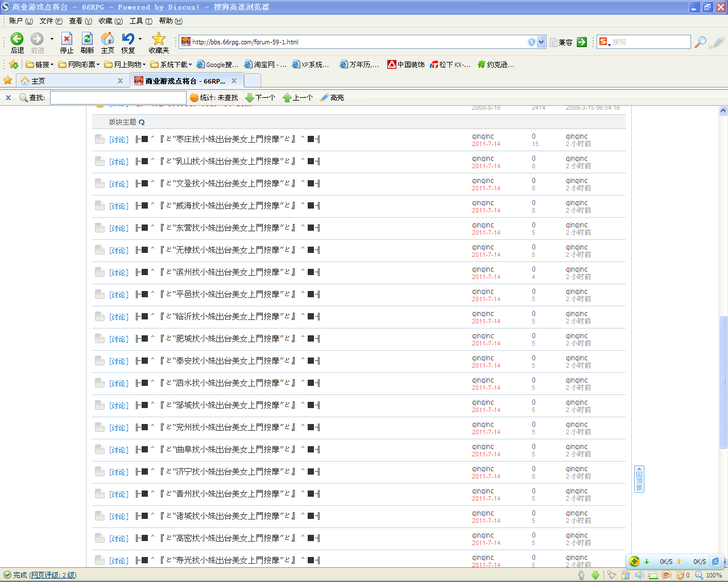728x582 pixels.
Task: Toggle compatibility mode button
Action: point(561,42)
